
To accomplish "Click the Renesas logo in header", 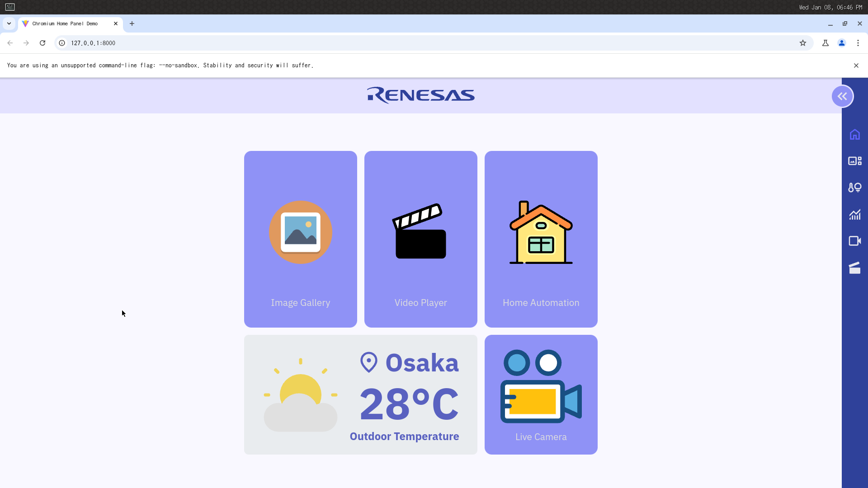I will tap(421, 95).
